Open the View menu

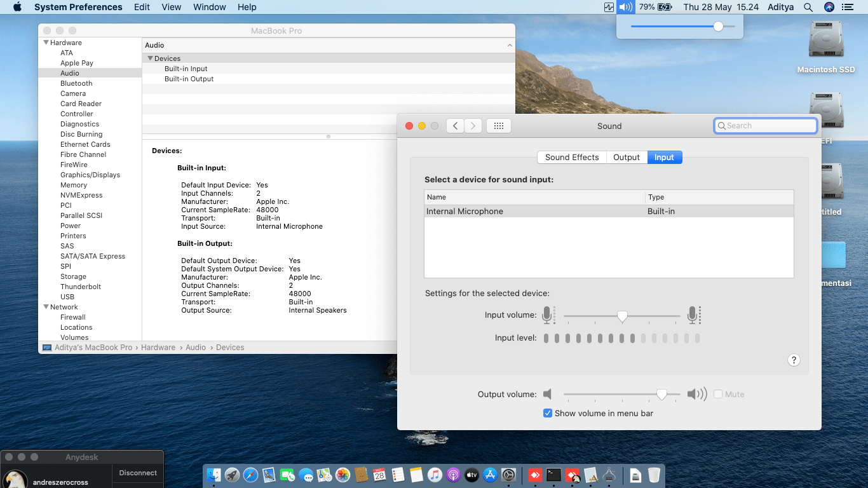click(172, 7)
